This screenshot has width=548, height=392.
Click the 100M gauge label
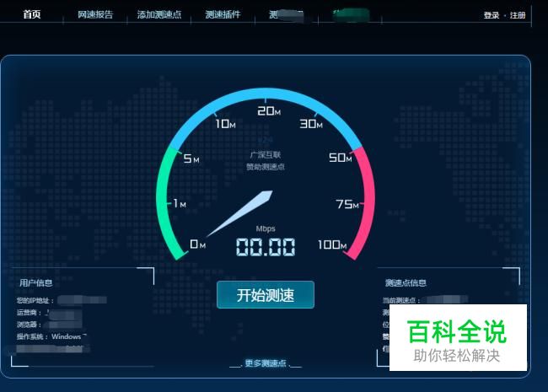(332, 244)
